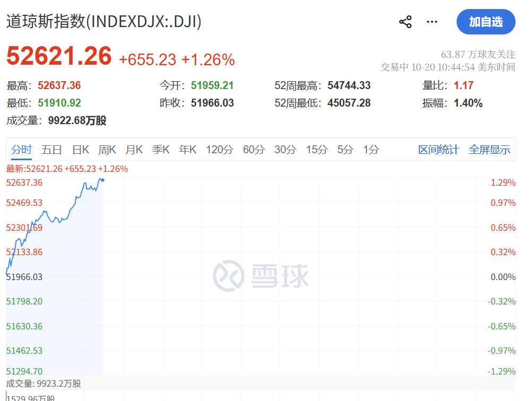Click the current price 52621.26
The width and height of the screenshot is (532, 401).
(x=59, y=56)
